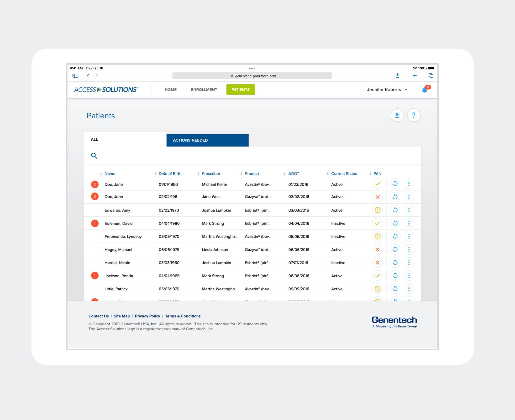
Task: Click the download patients list icon
Action: [397, 115]
